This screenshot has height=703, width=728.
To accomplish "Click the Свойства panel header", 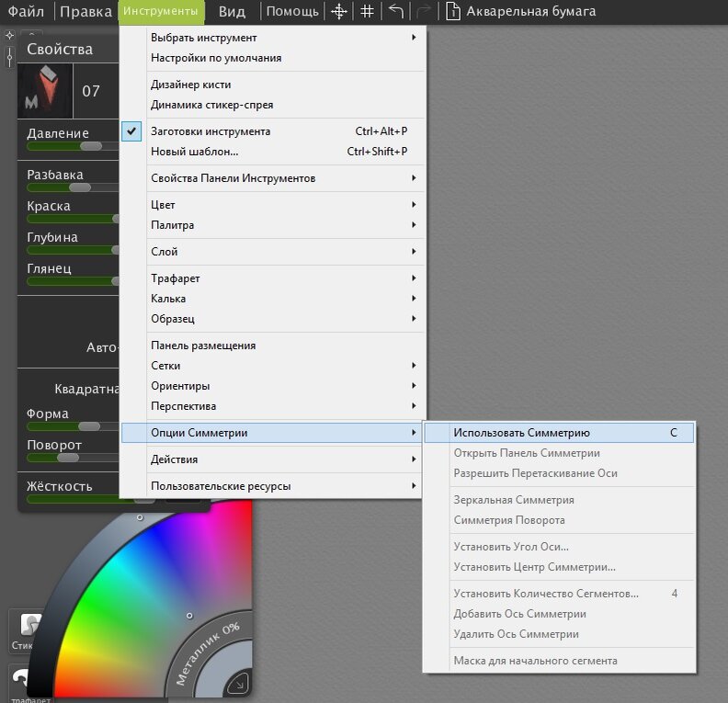I will pyautogui.click(x=68, y=49).
